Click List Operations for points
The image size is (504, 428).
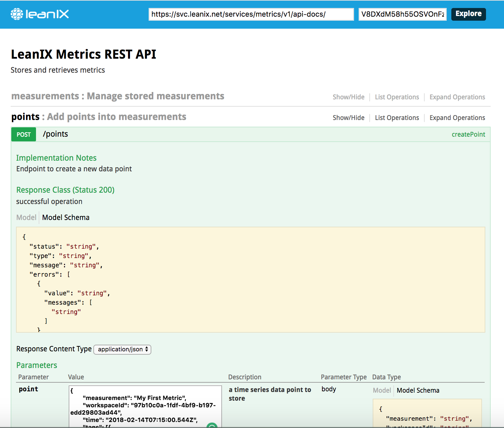point(397,118)
